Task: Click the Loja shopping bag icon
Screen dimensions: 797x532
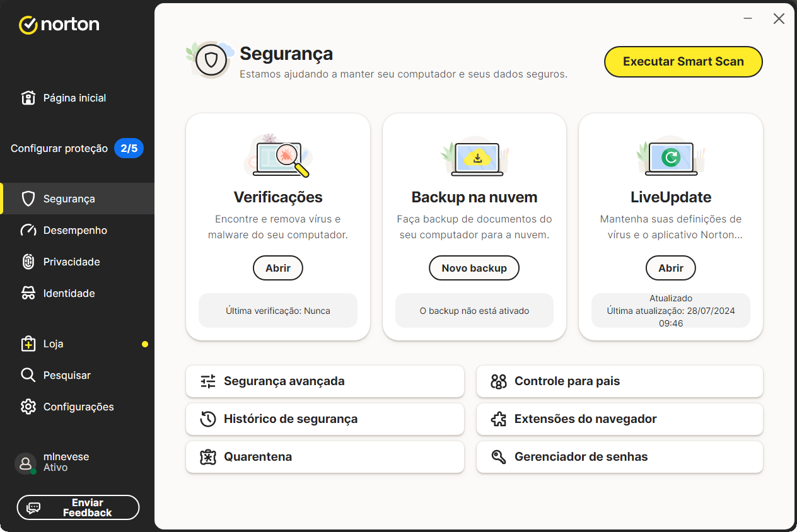Action: click(x=28, y=344)
